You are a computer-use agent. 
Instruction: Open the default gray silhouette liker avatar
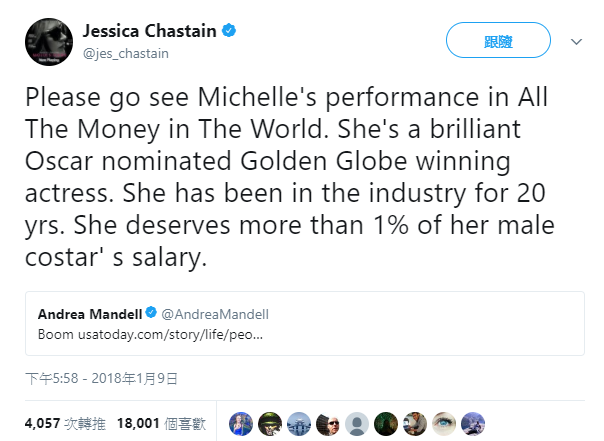[357, 424]
